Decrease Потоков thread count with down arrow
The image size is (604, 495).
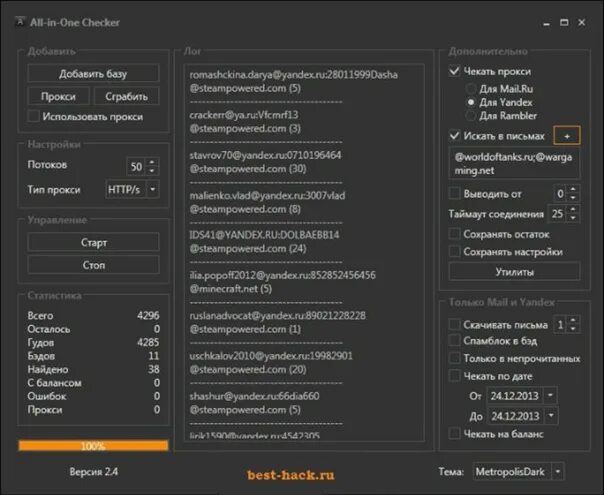point(152,171)
